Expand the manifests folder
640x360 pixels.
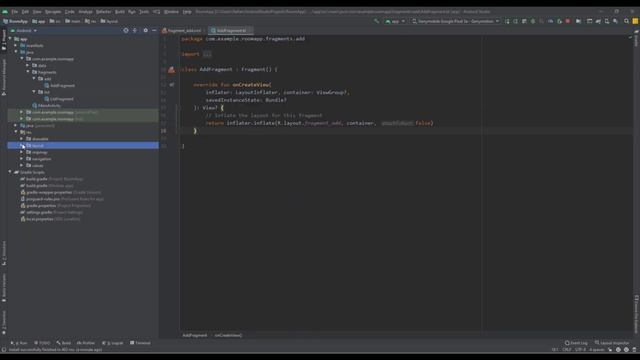pyautogui.click(x=16, y=45)
